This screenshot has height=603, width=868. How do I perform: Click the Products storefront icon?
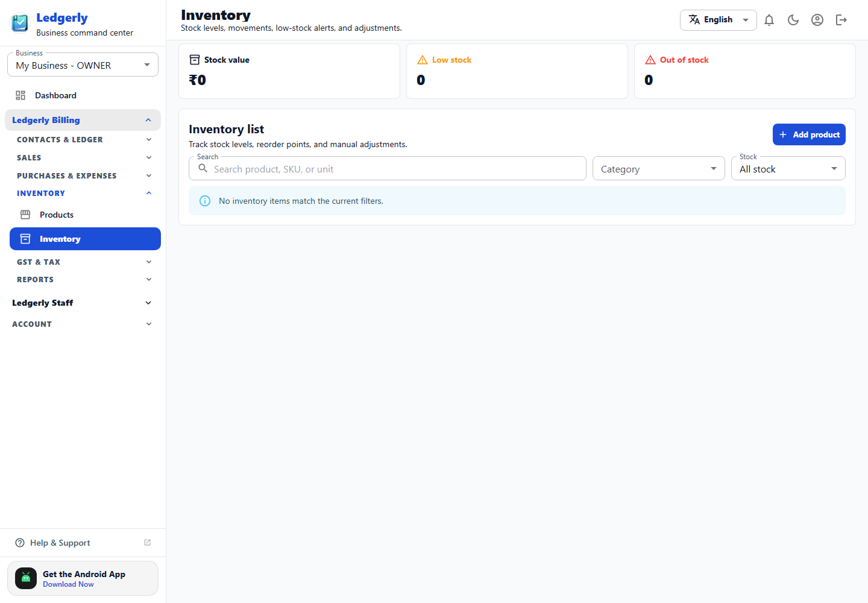point(25,215)
